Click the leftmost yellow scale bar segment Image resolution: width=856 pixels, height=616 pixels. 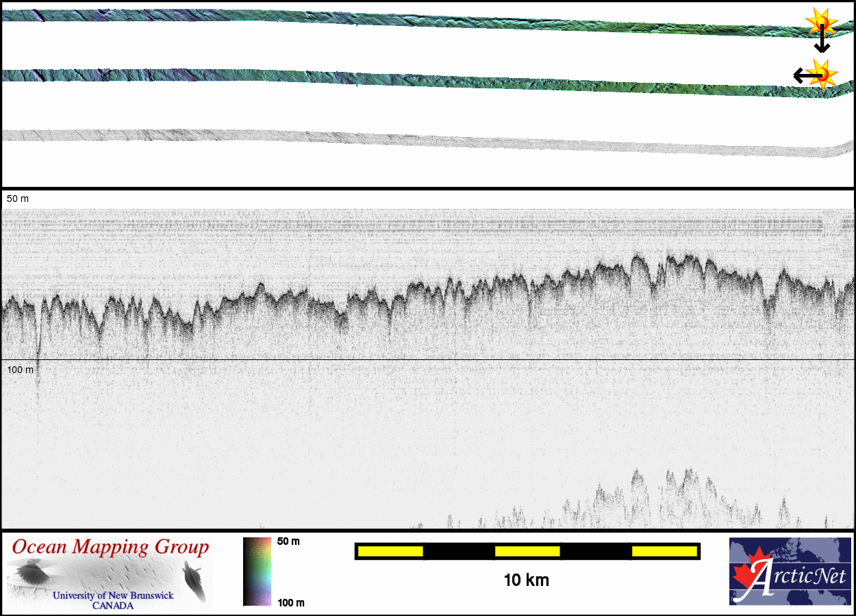point(390,551)
